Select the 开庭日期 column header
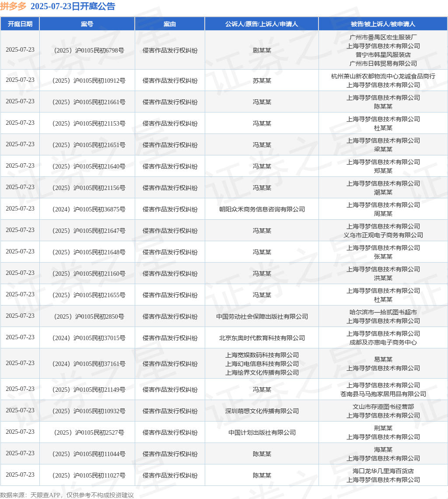The height and width of the screenshot is (499, 448). (20, 24)
